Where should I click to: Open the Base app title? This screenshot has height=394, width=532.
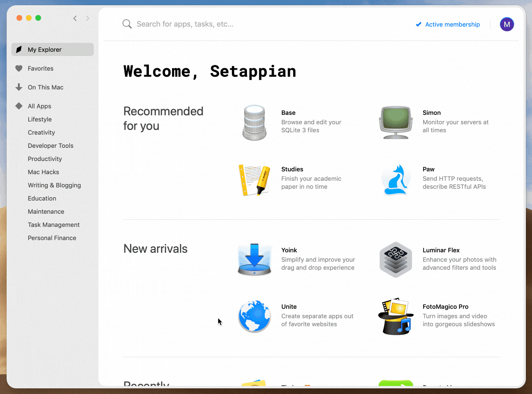tap(288, 113)
